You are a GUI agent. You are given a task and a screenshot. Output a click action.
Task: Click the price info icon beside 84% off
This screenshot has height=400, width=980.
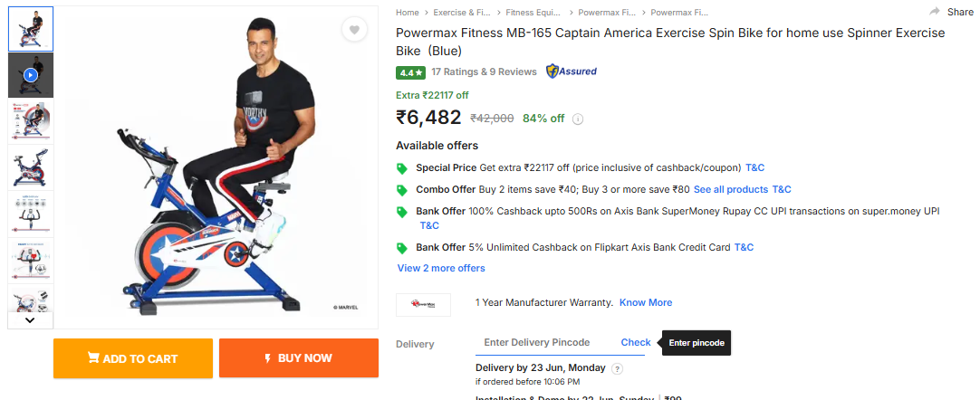pyautogui.click(x=578, y=119)
